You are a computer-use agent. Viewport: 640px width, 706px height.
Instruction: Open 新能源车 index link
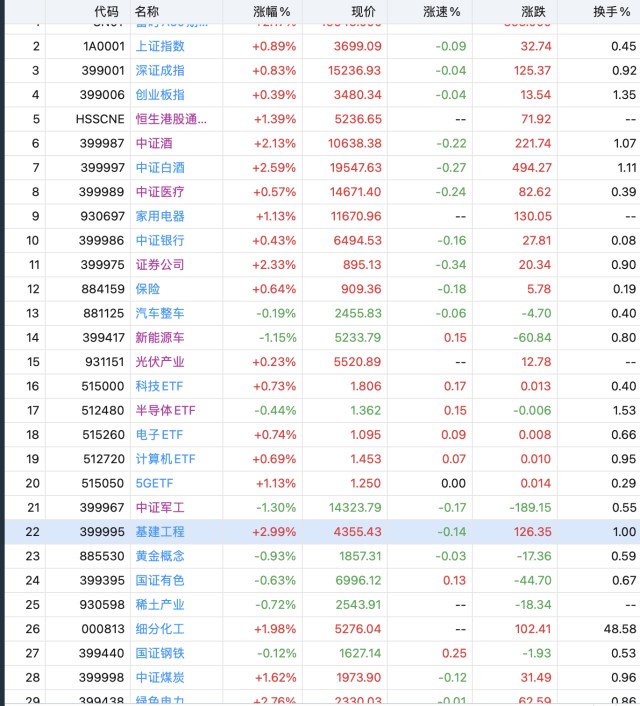click(x=160, y=338)
